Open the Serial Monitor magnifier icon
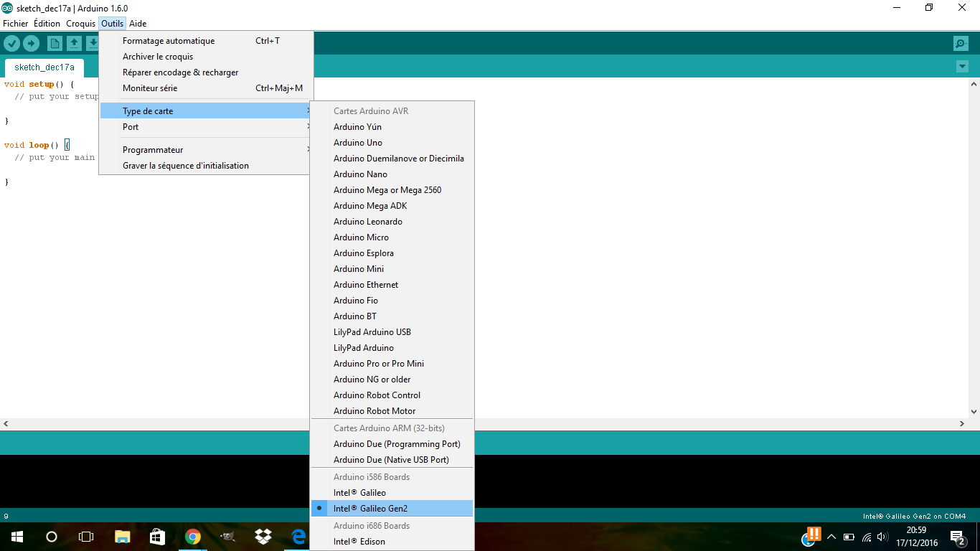This screenshot has width=980, height=551. coord(961,44)
